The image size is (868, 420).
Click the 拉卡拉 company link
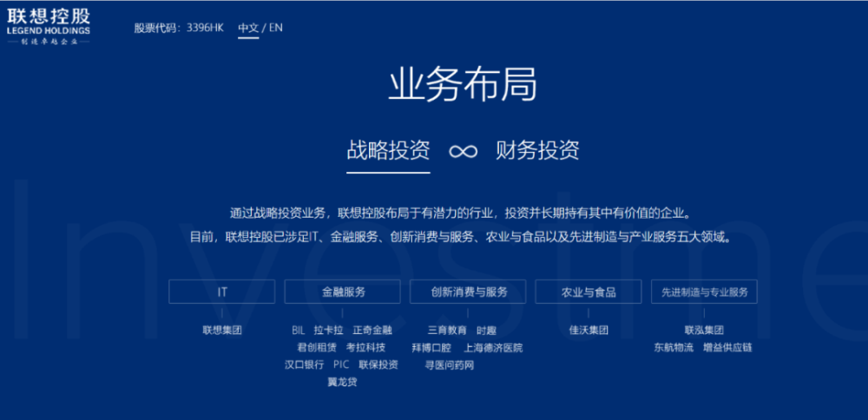[328, 331]
